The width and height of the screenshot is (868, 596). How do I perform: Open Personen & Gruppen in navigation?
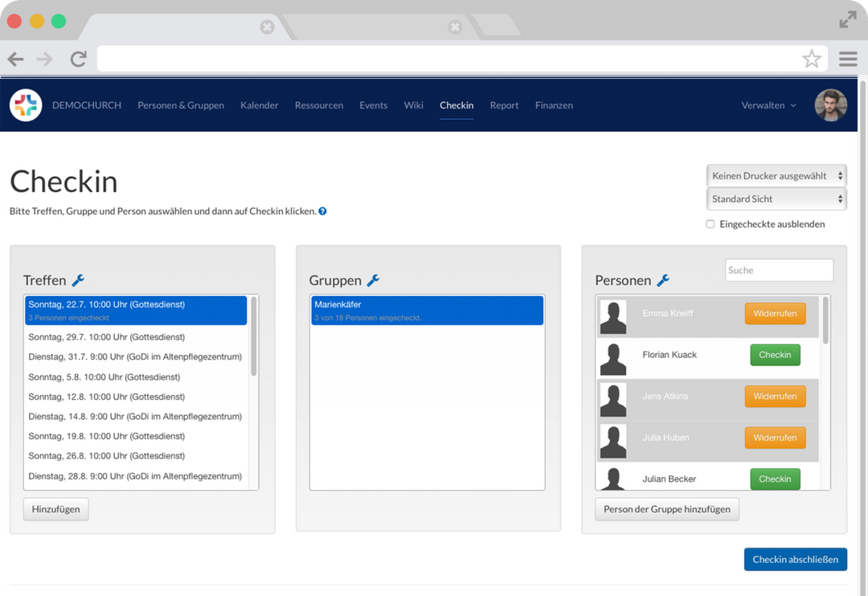pos(181,105)
